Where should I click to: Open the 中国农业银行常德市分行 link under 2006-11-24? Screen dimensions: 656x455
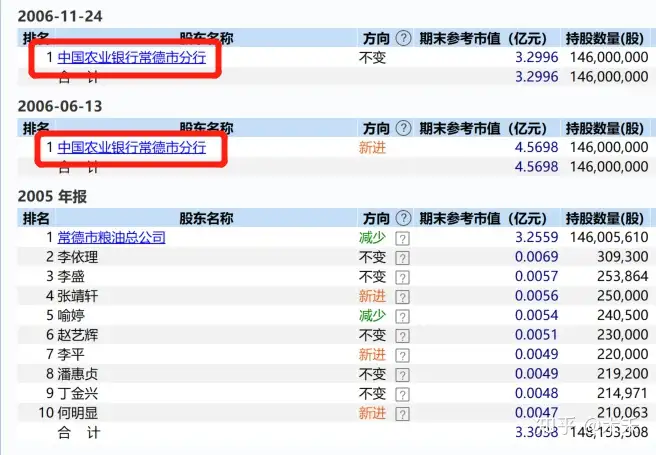[x=131, y=57]
